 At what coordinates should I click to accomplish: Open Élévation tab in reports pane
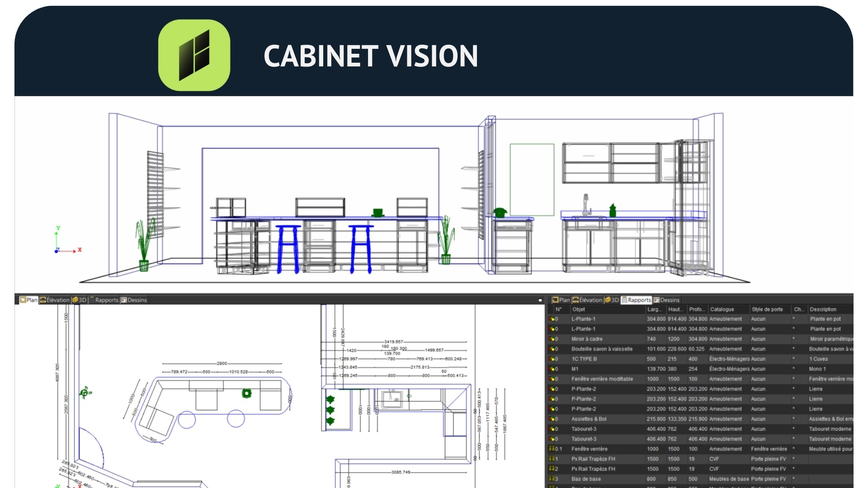pos(587,300)
